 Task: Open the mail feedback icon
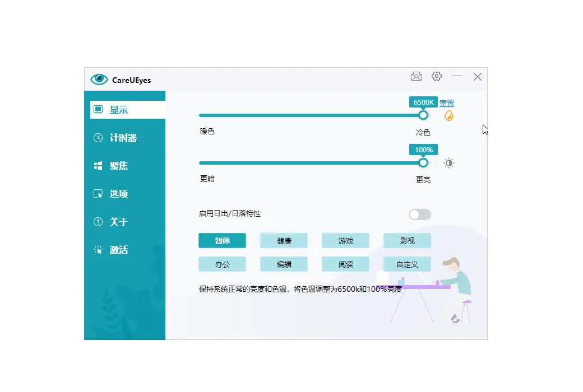click(417, 77)
